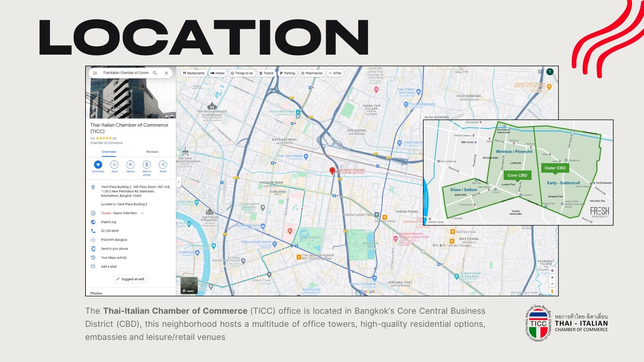Screen dimensions: 644x362
Task: Toggle the Hotels filter chip
Action: pos(217,73)
